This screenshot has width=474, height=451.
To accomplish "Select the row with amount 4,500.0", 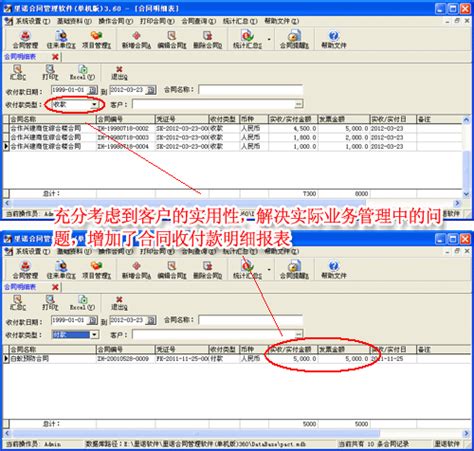I will click(x=232, y=128).
